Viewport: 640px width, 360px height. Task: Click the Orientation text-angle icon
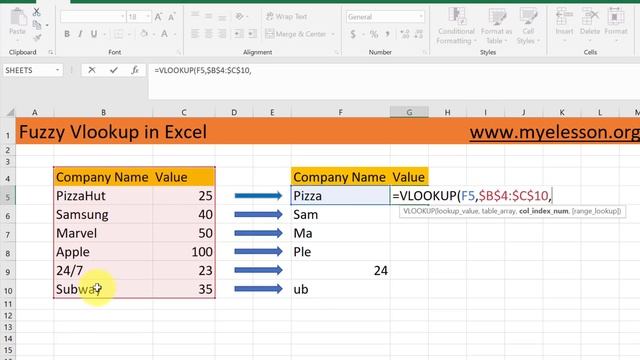239,16
